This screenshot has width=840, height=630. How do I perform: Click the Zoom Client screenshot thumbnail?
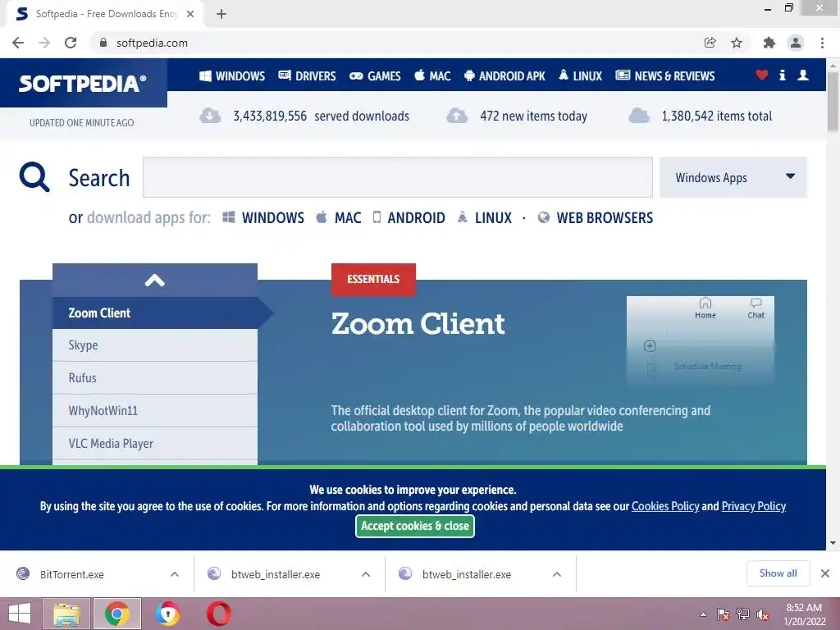pos(701,340)
